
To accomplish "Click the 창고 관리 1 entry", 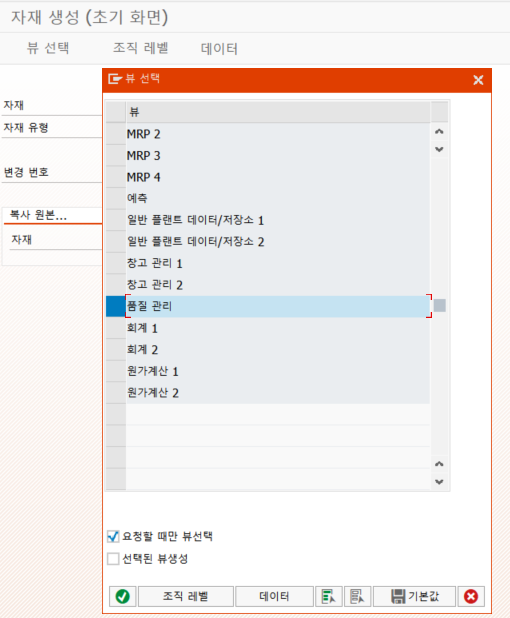I will [278, 263].
